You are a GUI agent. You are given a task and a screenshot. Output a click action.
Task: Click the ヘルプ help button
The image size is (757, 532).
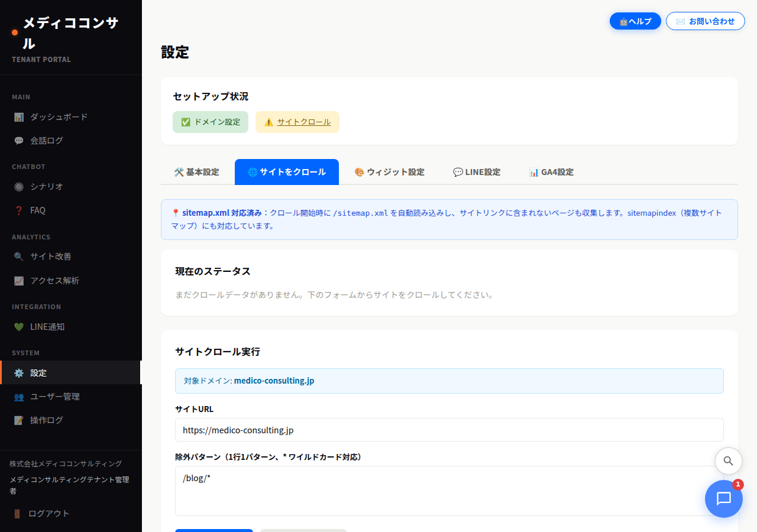[635, 21]
